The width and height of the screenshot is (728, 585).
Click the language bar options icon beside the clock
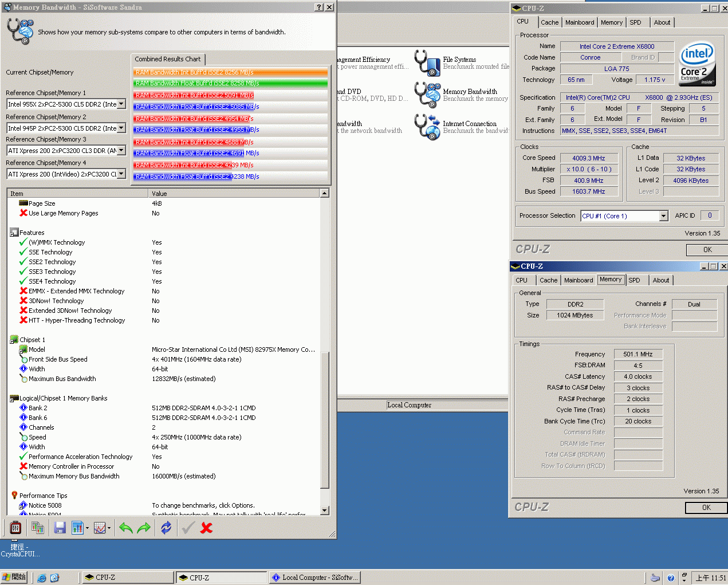(684, 578)
